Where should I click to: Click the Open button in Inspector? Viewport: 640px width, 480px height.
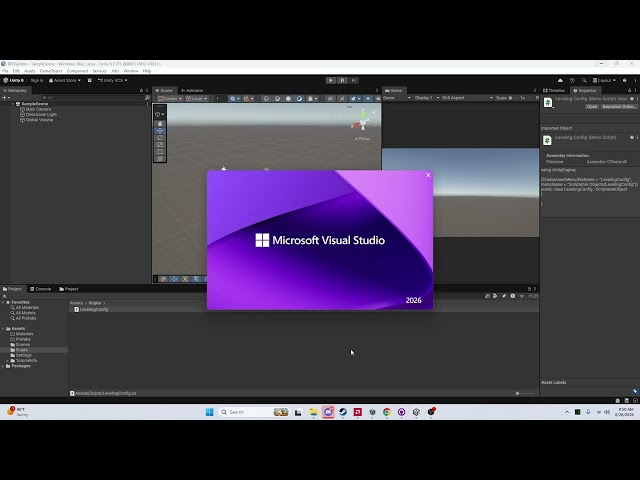[591, 107]
